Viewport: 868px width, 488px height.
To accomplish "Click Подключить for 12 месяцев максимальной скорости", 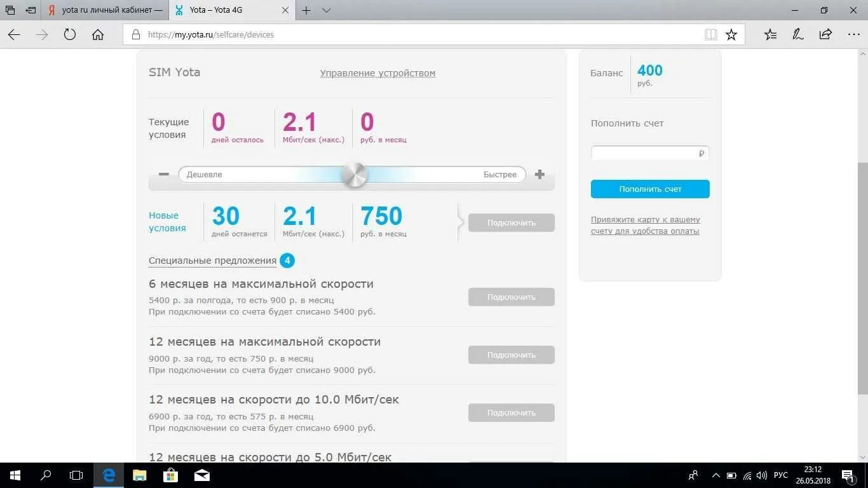I will click(512, 355).
